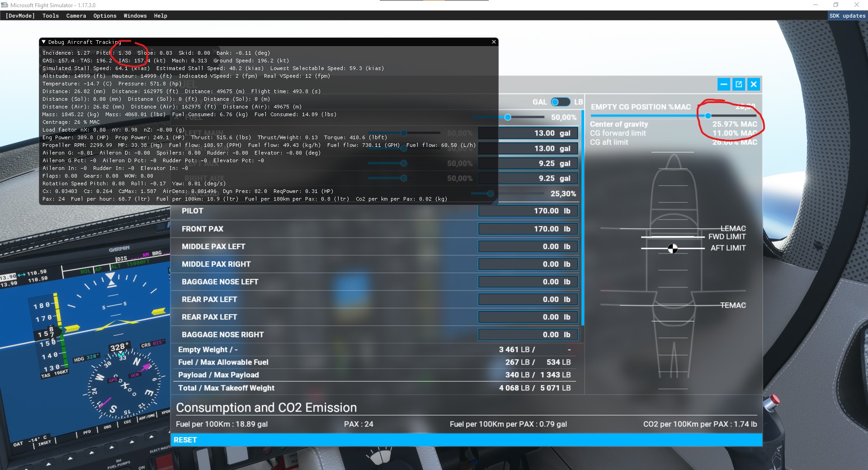Open the Help menu
This screenshot has height=470, width=868.
click(x=160, y=16)
